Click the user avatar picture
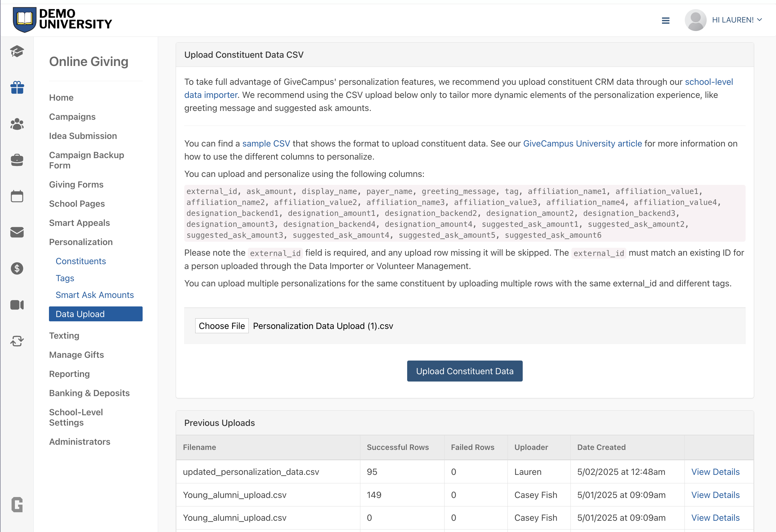This screenshot has width=776, height=532. pos(695,20)
